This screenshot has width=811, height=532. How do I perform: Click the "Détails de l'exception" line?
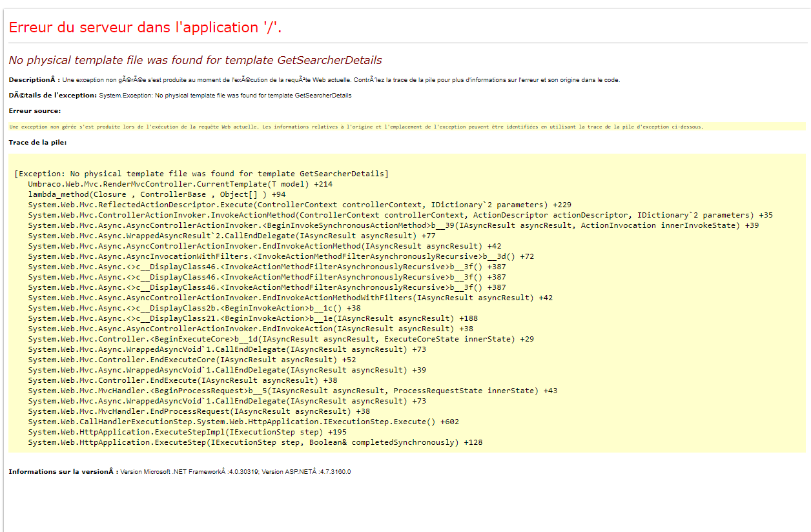(180, 96)
